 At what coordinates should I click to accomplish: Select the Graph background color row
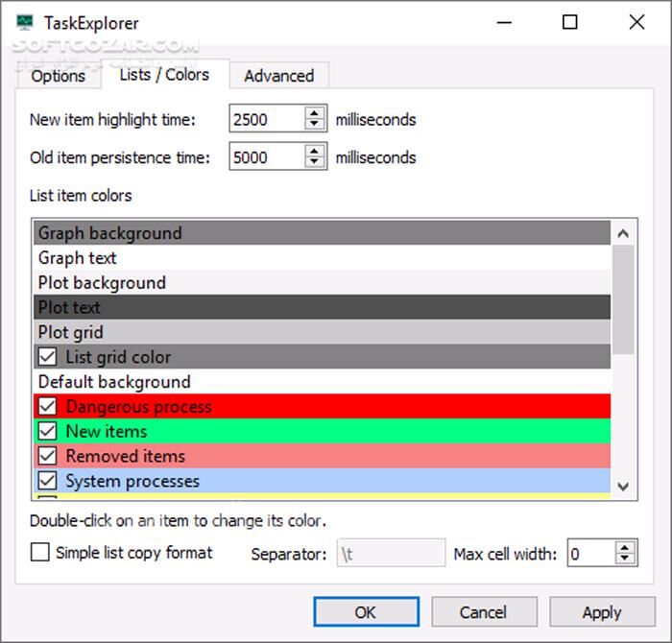[x=322, y=233]
